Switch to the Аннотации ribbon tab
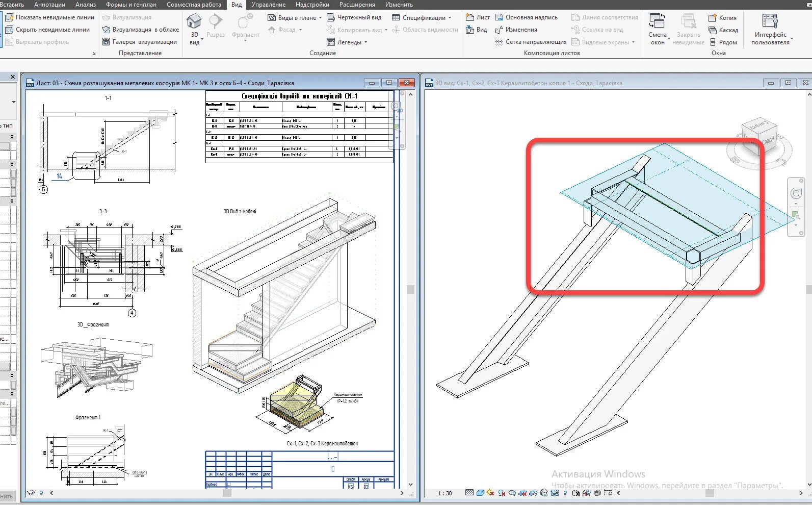 pos(49,5)
